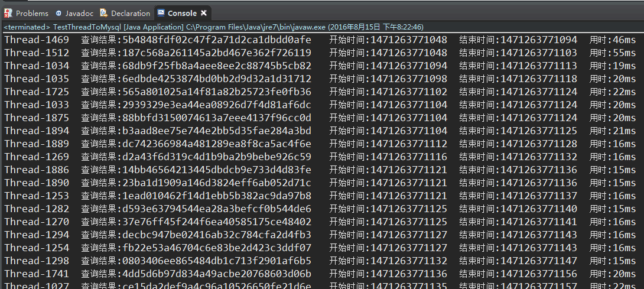Click Thread-1889 thread name
This screenshot has height=289, width=644.
(37, 144)
